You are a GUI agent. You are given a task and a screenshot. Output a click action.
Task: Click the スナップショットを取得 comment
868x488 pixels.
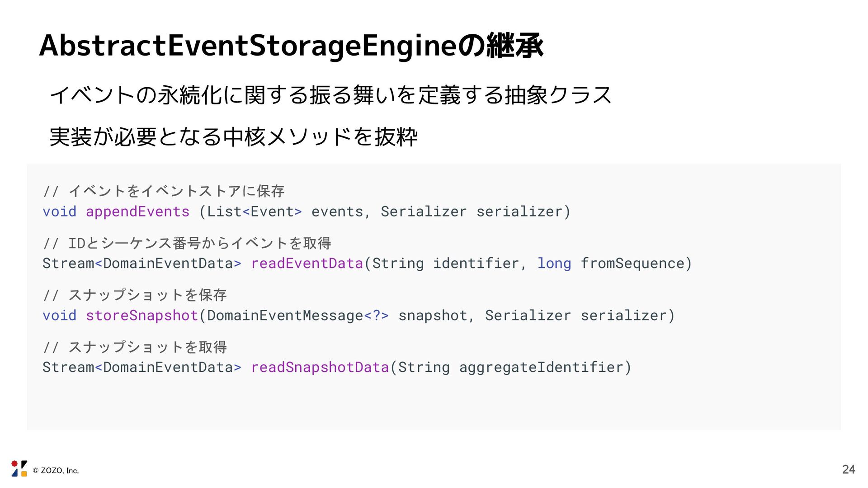click(x=135, y=347)
